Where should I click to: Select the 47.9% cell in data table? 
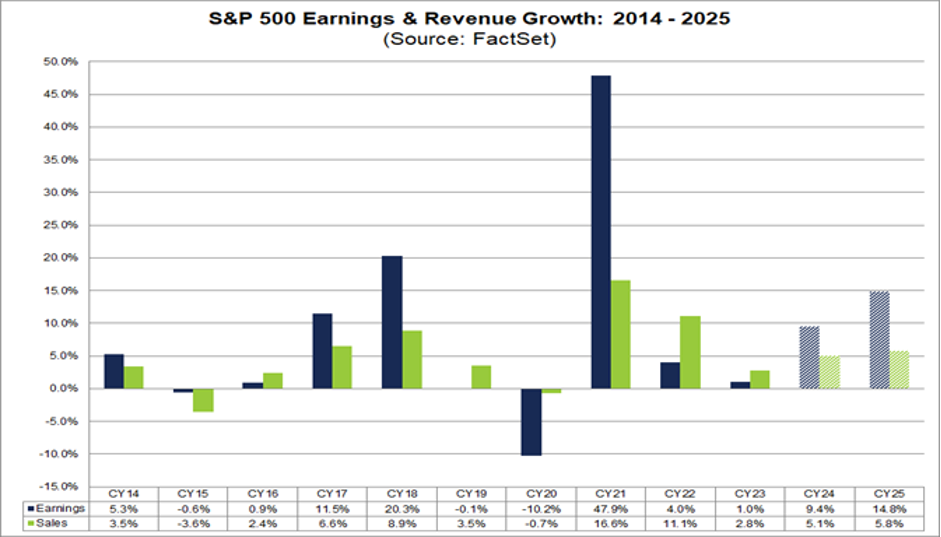click(611, 508)
